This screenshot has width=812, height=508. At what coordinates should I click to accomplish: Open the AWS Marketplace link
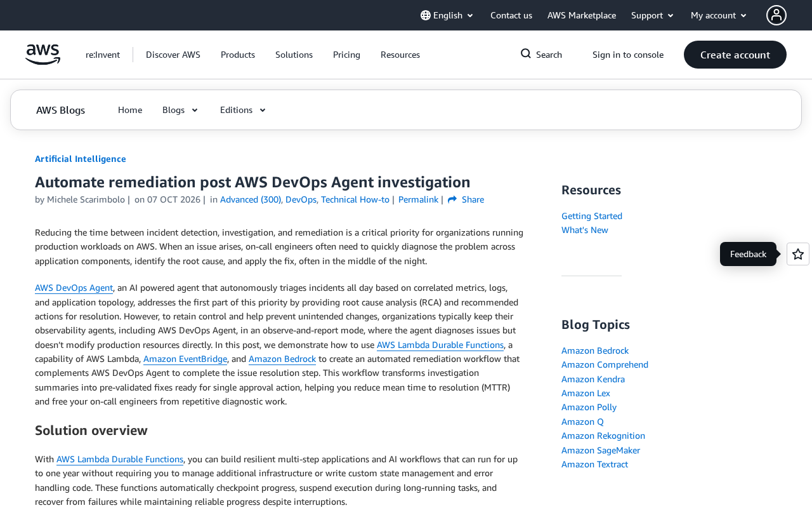(x=582, y=15)
